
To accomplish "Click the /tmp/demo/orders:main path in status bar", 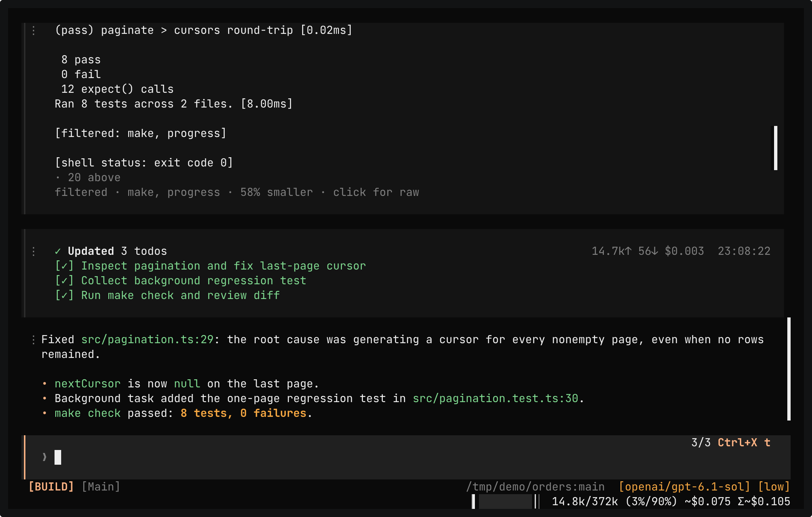I will (x=535, y=487).
